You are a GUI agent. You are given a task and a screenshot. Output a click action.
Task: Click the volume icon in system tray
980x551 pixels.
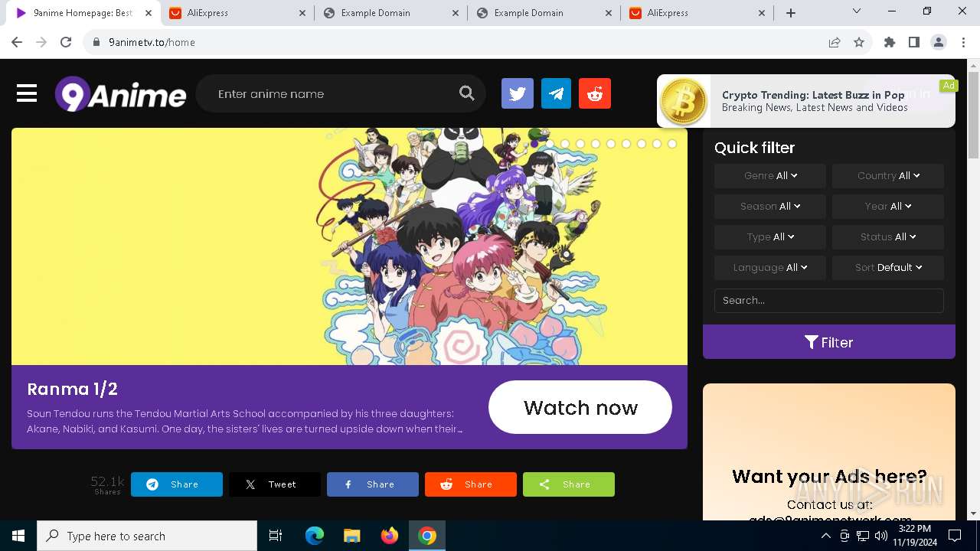click(881, 536)
